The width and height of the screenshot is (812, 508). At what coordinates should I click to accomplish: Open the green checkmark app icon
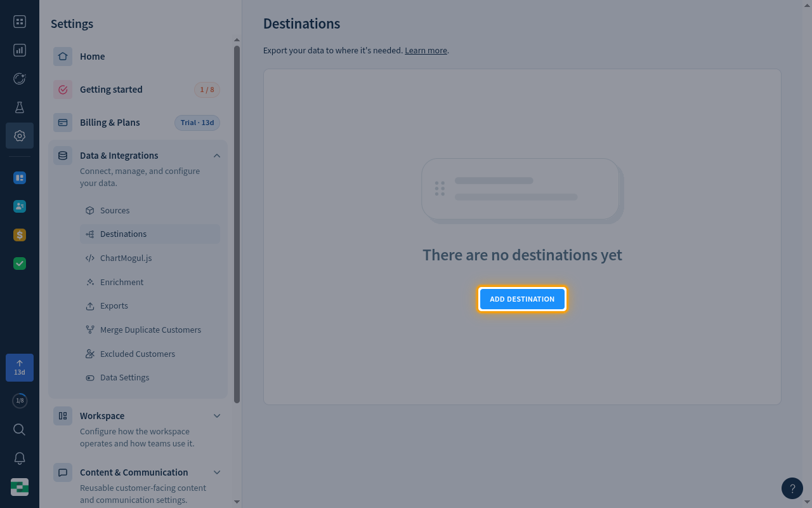[20, 264]
